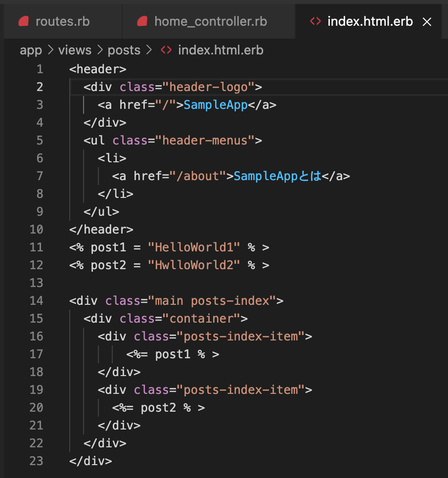Viewport: 448px width, 478px height.
Task: Click the Ruby icon on home_controller.rb tab
Action: [142, 21]
